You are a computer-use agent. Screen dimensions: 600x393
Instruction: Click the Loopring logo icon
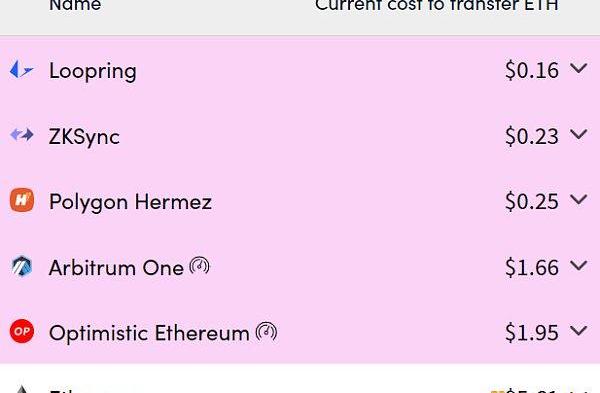[x=21, y=70]
